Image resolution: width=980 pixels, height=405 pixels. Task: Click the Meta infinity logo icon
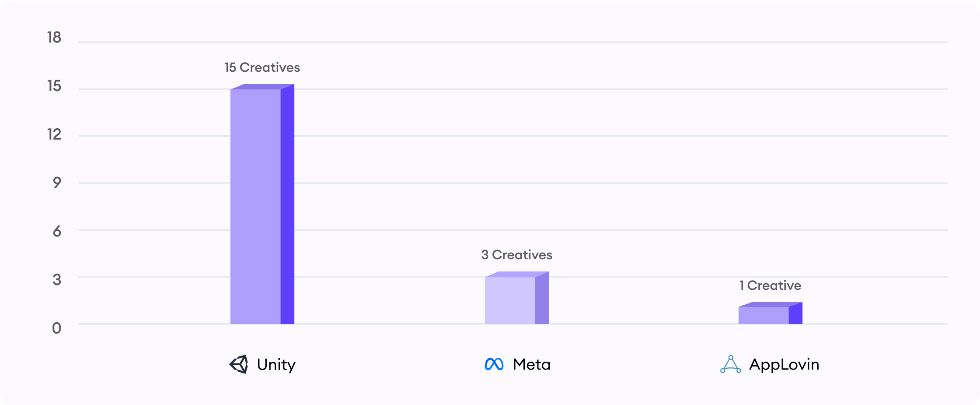[494, 364]
